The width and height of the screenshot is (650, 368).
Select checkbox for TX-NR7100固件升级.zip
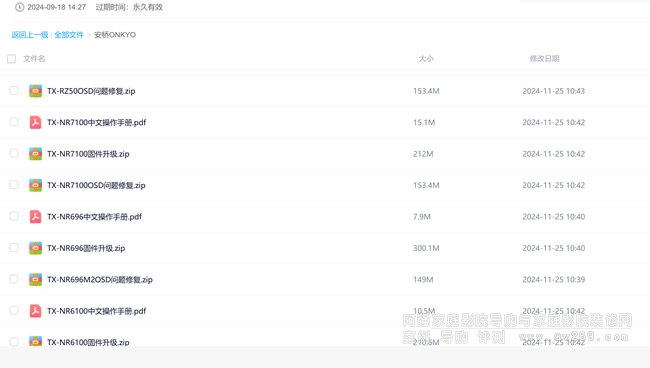(x=14, y=153)
